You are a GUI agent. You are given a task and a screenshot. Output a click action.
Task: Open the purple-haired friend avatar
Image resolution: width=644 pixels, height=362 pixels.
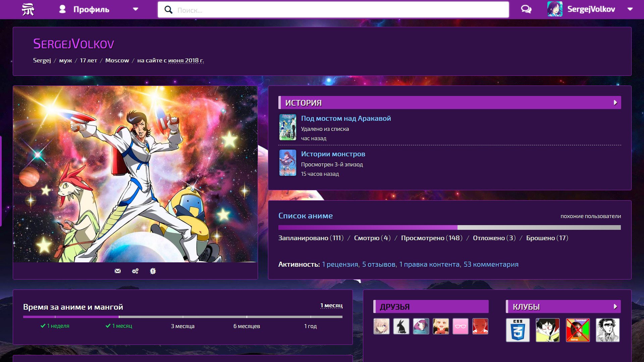421,326
